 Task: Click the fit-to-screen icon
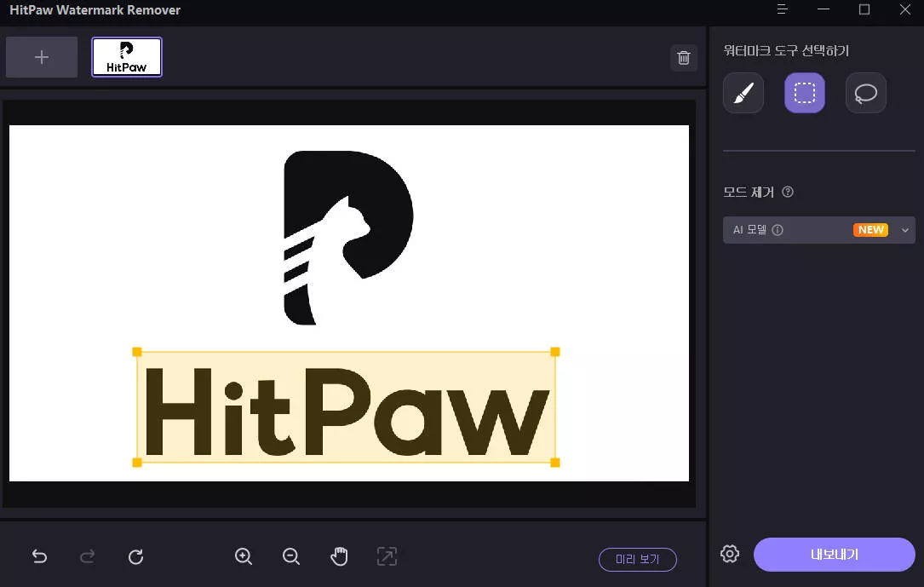(x=387, y=556)
